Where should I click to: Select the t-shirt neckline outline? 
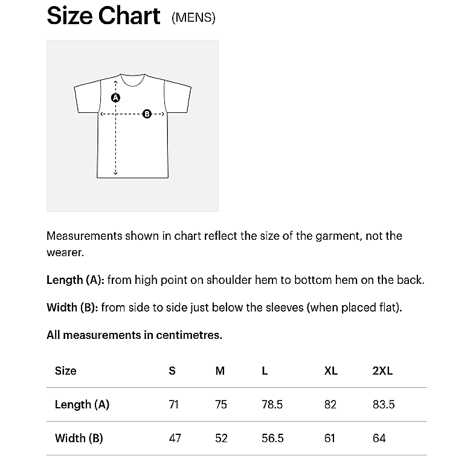[x=133, y=80]
